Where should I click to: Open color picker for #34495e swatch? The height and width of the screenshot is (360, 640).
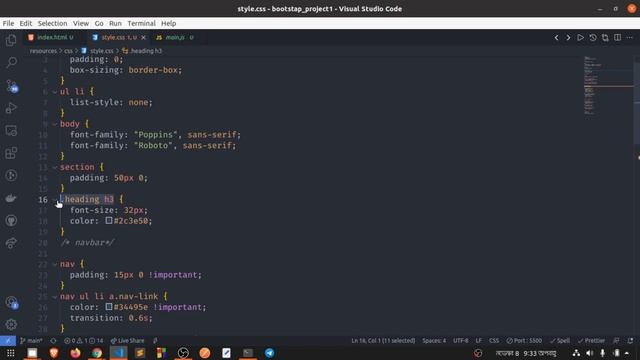(x=109, y=307)
